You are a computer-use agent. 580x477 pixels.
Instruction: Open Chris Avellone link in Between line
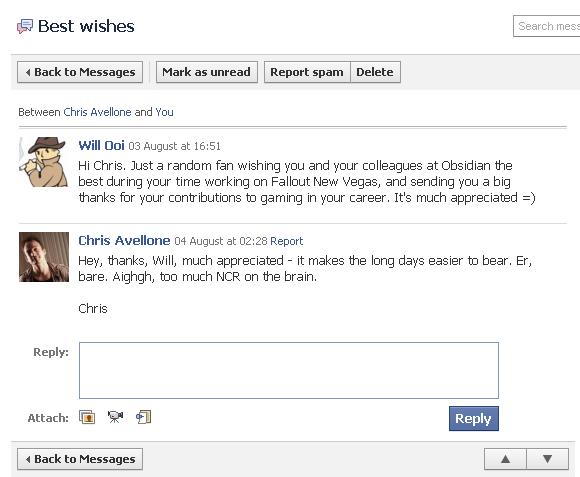coord(97,112)
